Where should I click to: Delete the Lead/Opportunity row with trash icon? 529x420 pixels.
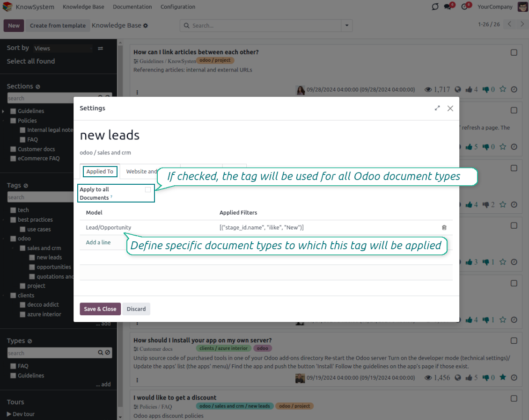(444, 228)
